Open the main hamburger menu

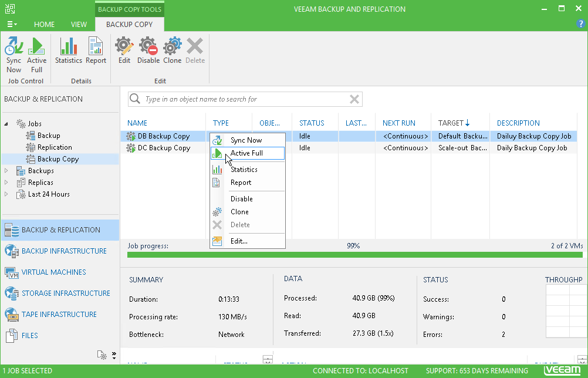12,25
